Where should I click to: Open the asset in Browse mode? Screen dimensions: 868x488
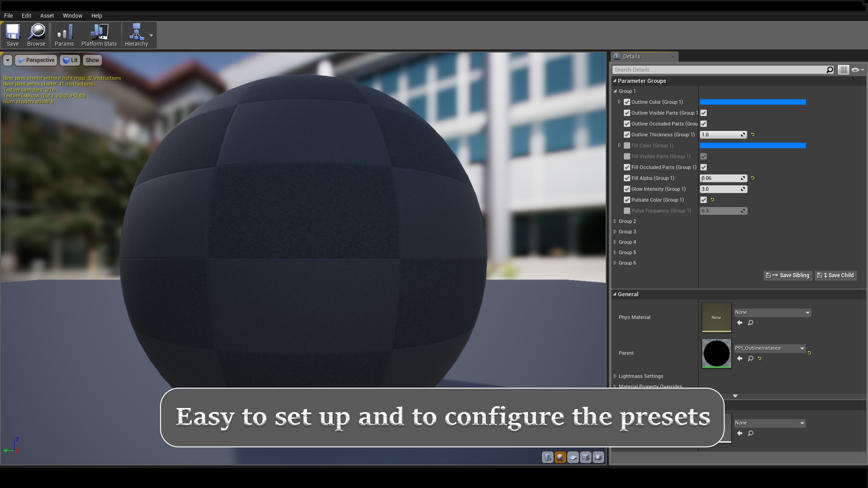point(36,34)
